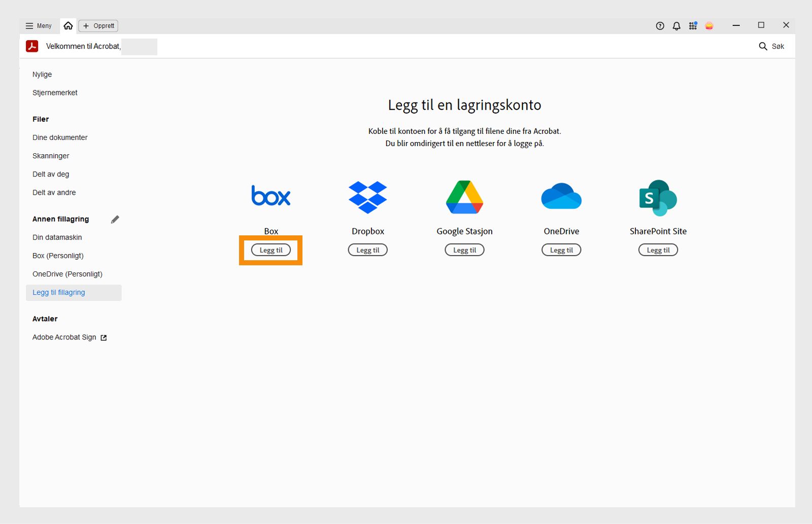The height and width of the screenshot is (524, 812).
Task: Click the Opprett create button
Action: (x=98, y=26)
